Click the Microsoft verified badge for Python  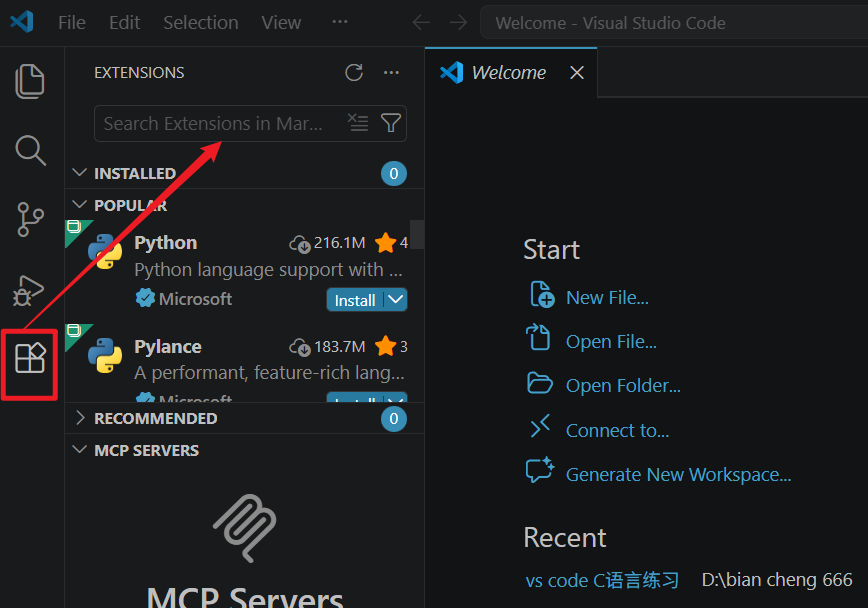click(x=145, y=298)
